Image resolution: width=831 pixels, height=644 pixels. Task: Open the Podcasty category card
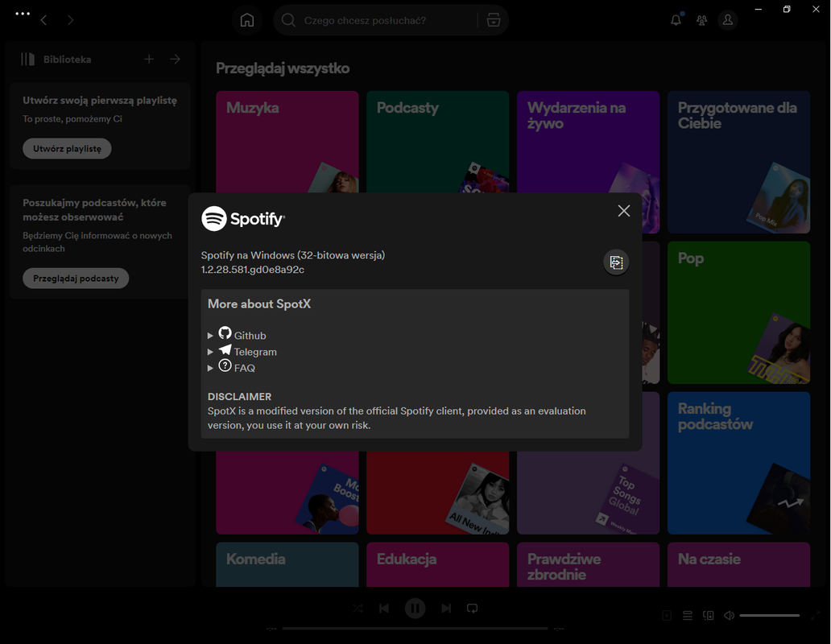[x=437, y=142]
